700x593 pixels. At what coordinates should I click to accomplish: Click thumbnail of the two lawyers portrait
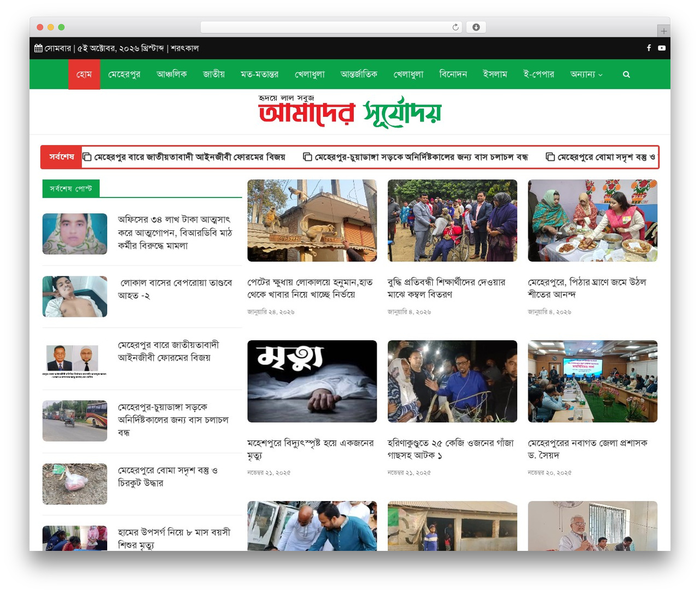tap(75, 359)
